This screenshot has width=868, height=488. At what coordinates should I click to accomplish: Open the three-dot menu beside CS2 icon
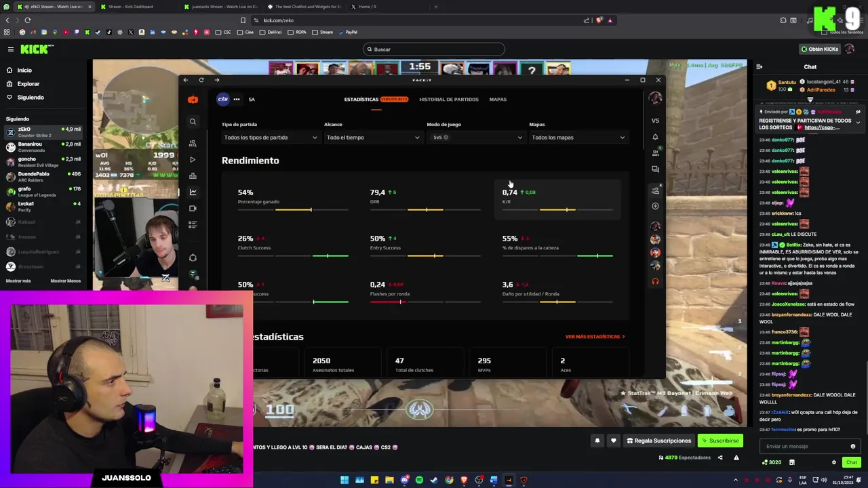point(237,99)
